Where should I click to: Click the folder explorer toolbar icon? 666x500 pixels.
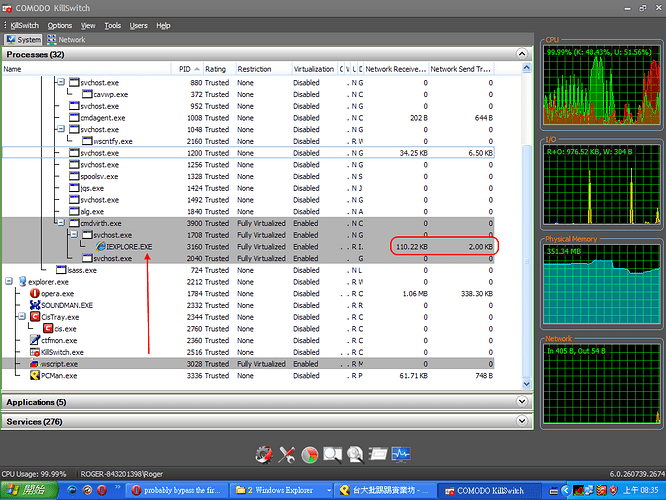point(378,455)
